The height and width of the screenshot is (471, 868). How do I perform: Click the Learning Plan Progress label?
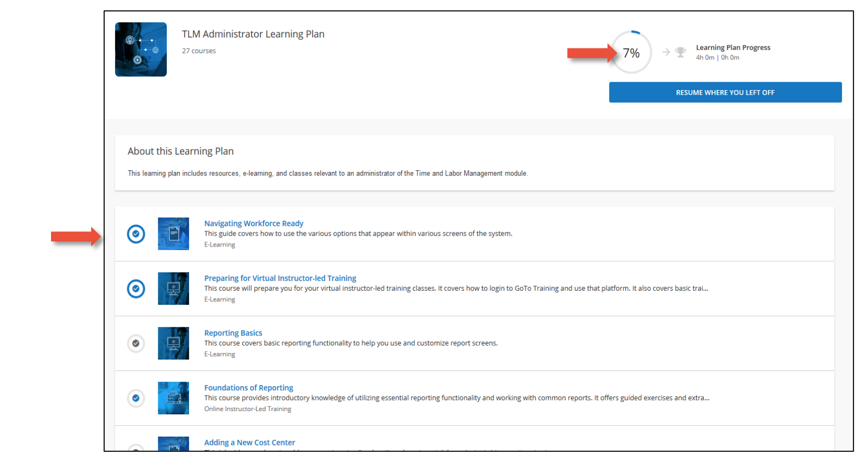coord(733,47)
